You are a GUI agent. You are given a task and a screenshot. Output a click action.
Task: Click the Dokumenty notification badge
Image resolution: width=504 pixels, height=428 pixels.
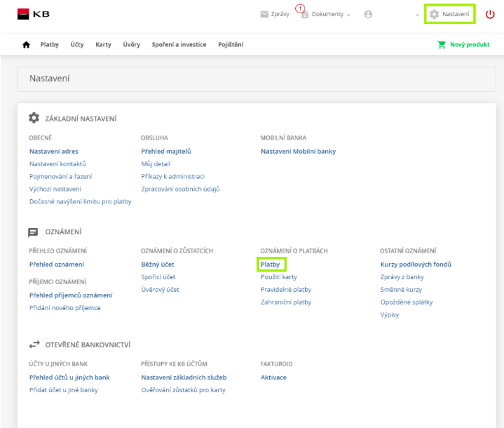(300, 8)
